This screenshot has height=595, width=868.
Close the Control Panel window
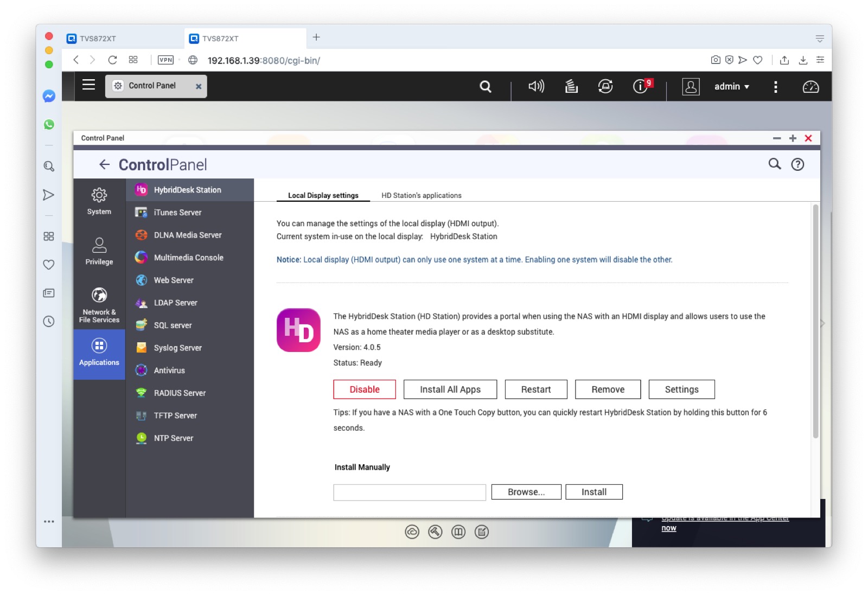[x=808, y=138]
